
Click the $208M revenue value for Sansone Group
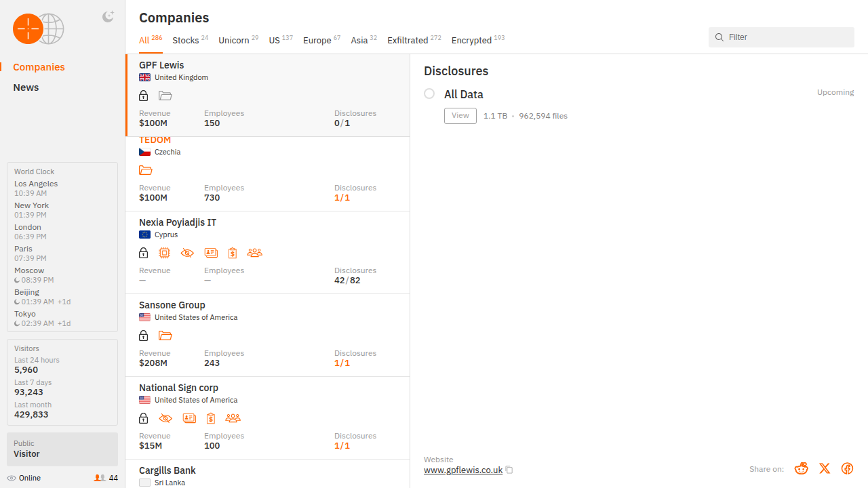pos(153,363)
